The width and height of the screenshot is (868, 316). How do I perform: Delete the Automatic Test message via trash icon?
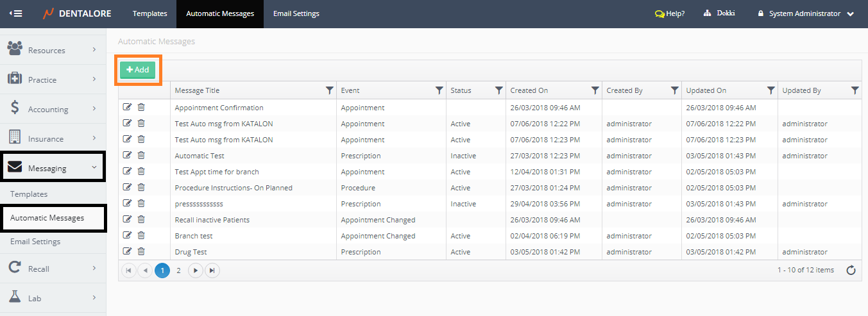141,155
